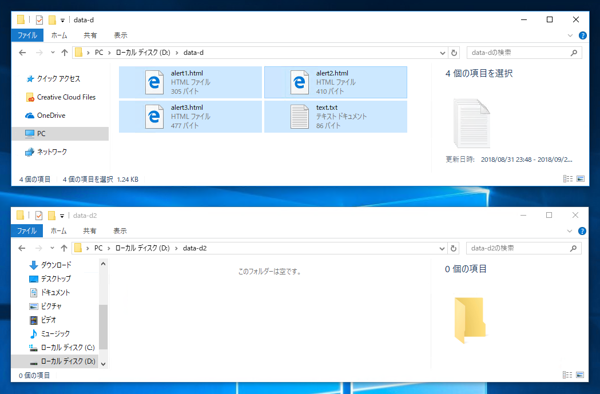Open the Share tab in data-d window
Image resolution: width=600 pixels, height=394 pixels.
pos(90,35)
